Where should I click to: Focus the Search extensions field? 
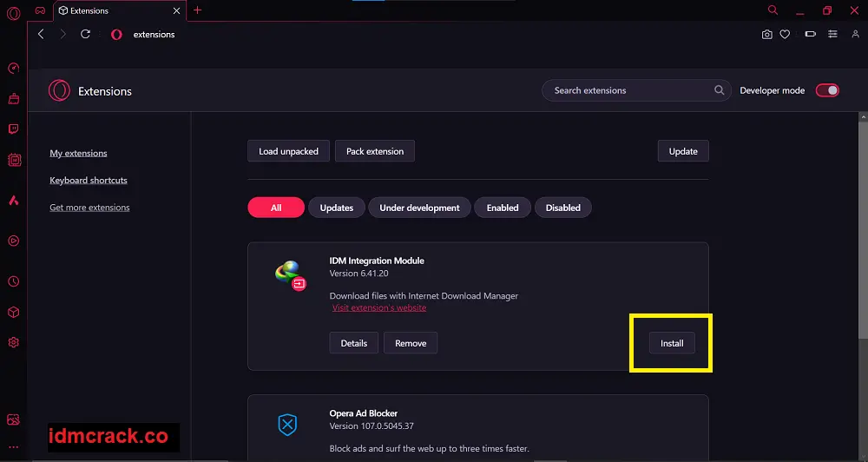click(636, 90)
